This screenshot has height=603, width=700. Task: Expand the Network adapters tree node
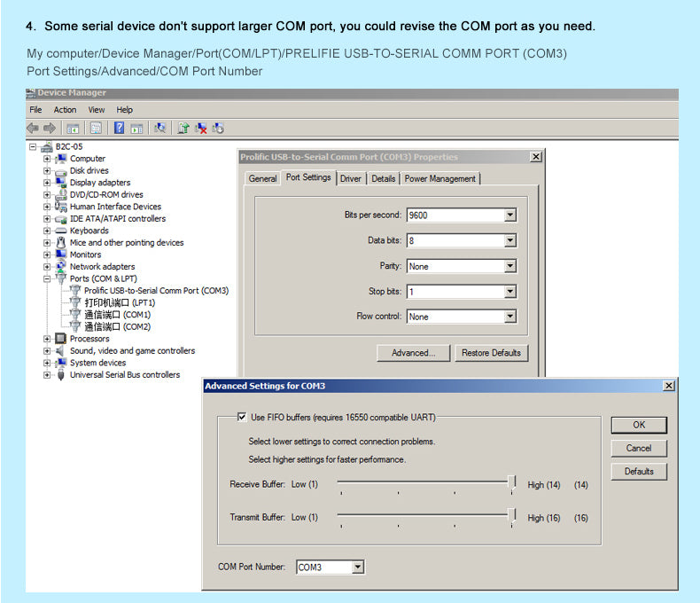tap(47, 266)
